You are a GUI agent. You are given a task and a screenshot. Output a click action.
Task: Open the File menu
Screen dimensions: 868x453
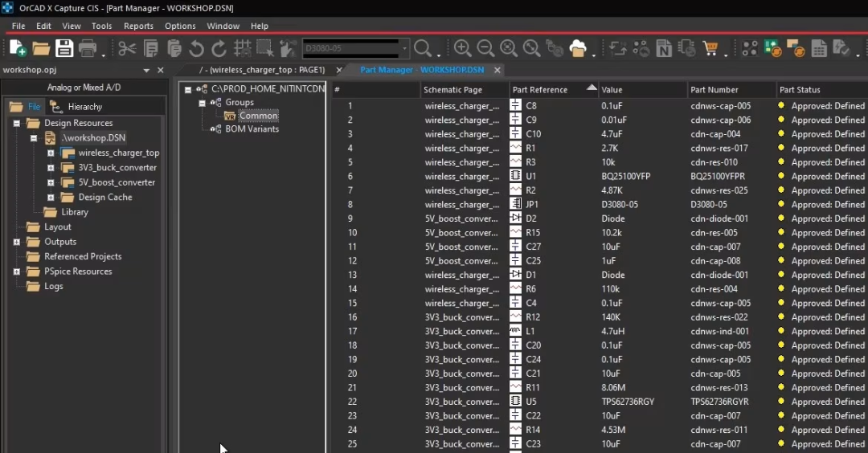(18, 26)
